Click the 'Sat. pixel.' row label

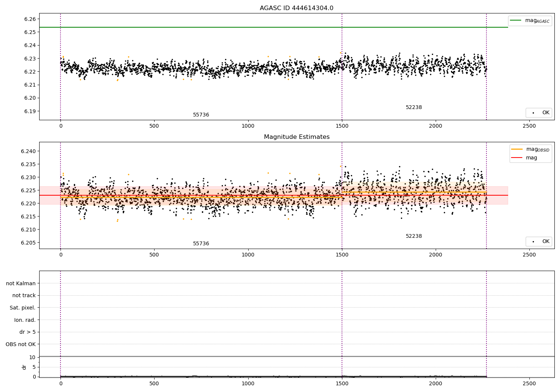[23, 308]
